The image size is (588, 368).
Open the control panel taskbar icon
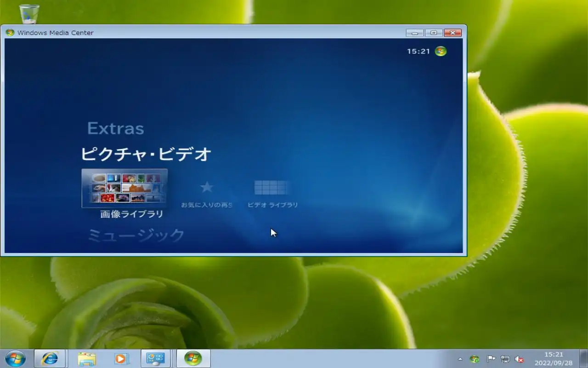tap(155, 359)
